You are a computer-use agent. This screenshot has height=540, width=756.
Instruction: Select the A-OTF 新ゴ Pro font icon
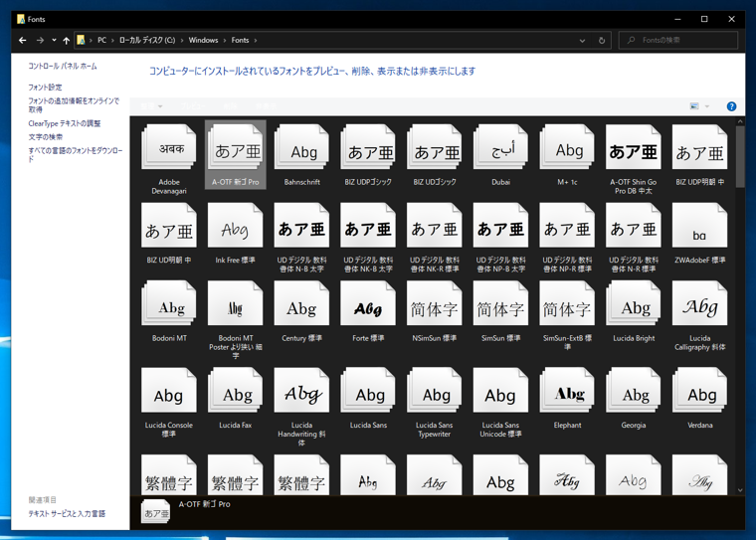pos(236,147)
